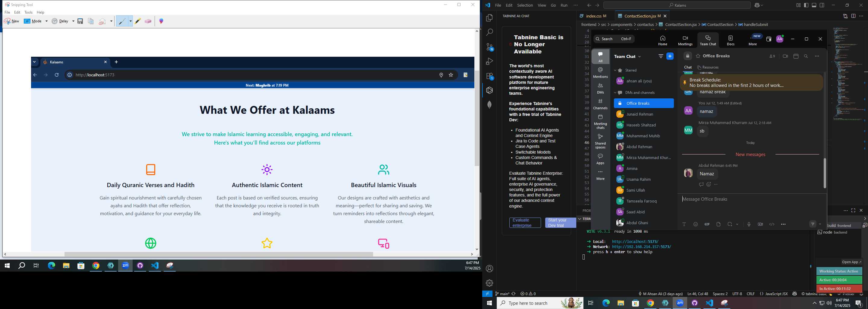Image resolution: width=868 pixels, height=309 pixels.
Task: Open the screenshot options arrow in Zoom compose toolbar
Action: coord(737,224)
